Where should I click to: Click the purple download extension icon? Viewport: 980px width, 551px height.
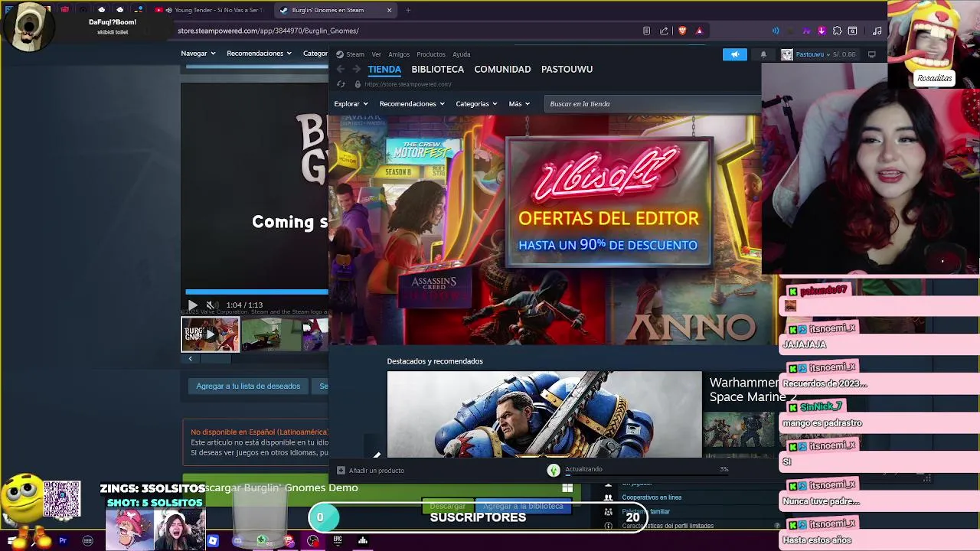pyautogui.click(x=822, y=31)
